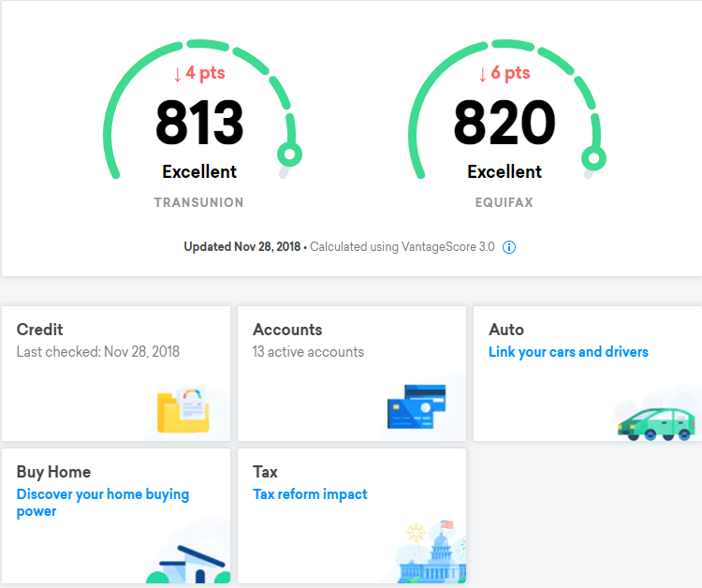702x588 pixels.
Task: Open the Tax reform impact link
Action: pyautogui.click(x=310, y=494)
